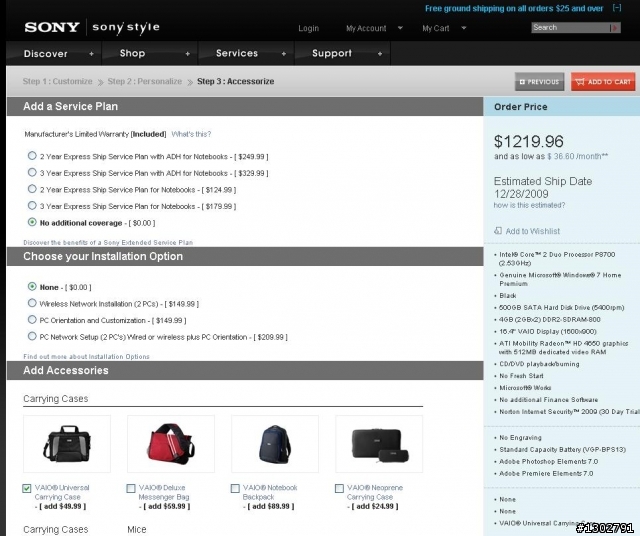Select No additional coverage option
Image resolution: width=640 pixels, height=536 pixels.
click(32, 222)
